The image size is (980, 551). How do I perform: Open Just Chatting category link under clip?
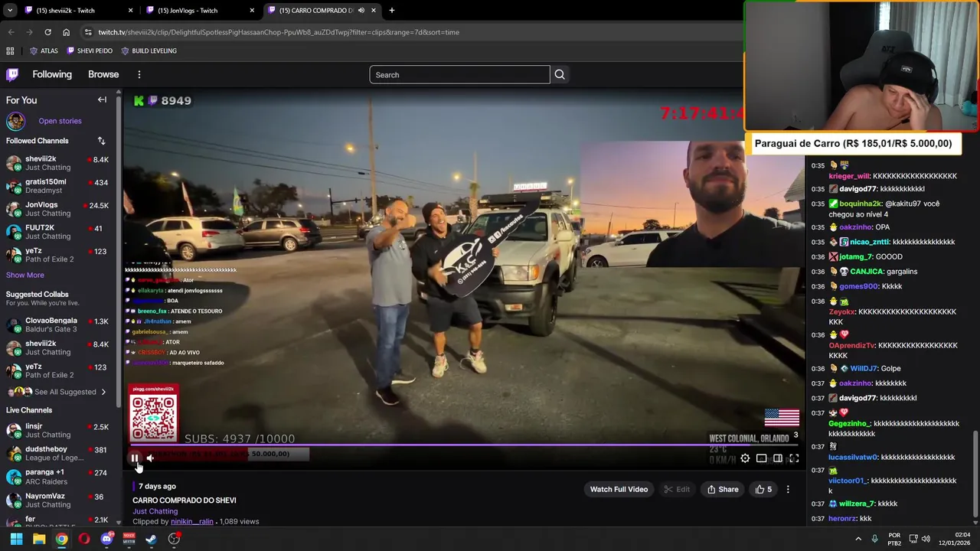pyautogui.click(x=155, y=511)
